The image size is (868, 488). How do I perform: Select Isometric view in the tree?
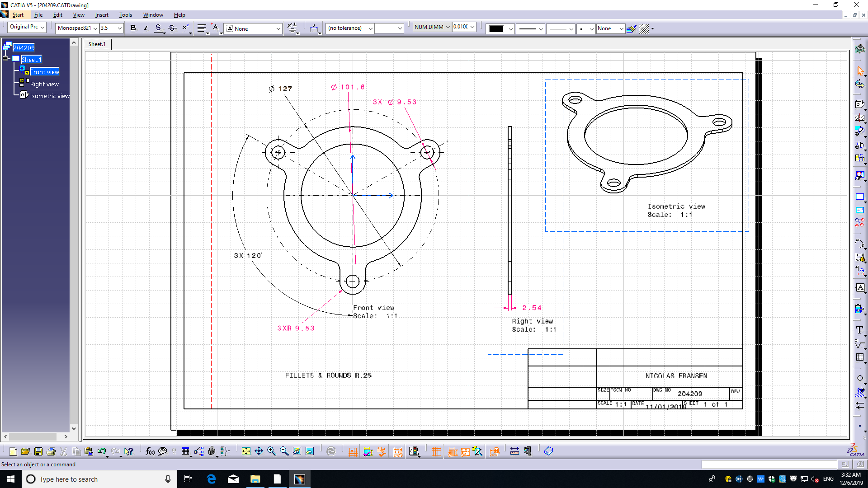pos(50,96)
